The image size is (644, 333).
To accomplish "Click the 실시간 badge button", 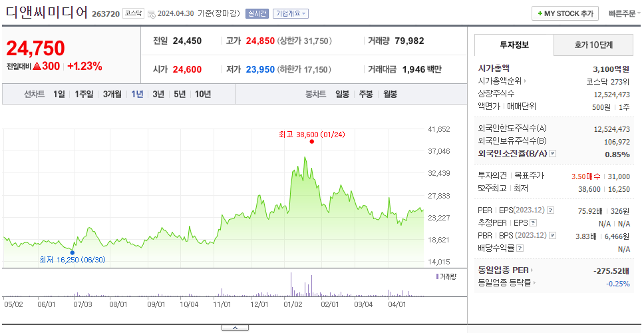I will pyautogui.click(x=257, y=13).
